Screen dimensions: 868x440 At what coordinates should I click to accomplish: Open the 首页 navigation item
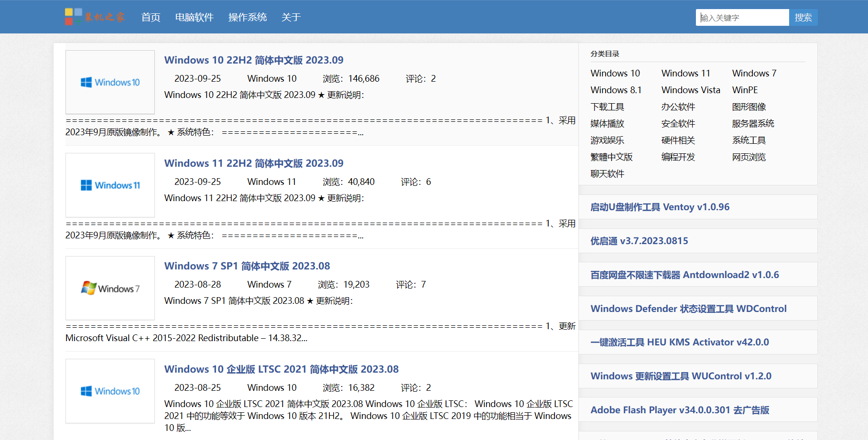click(x=151, y=17)
